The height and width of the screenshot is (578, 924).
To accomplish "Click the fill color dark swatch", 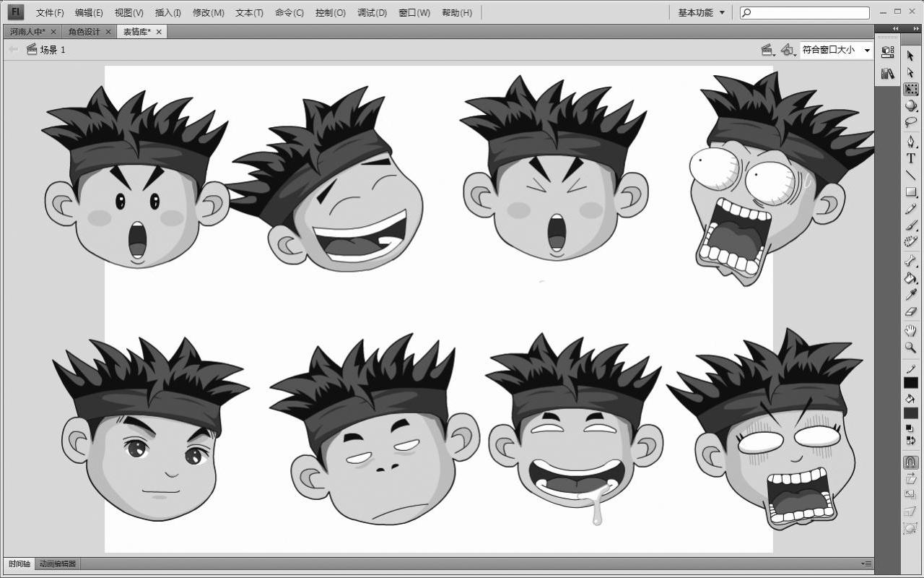I will pyautogui.click(x=910, y=413).
